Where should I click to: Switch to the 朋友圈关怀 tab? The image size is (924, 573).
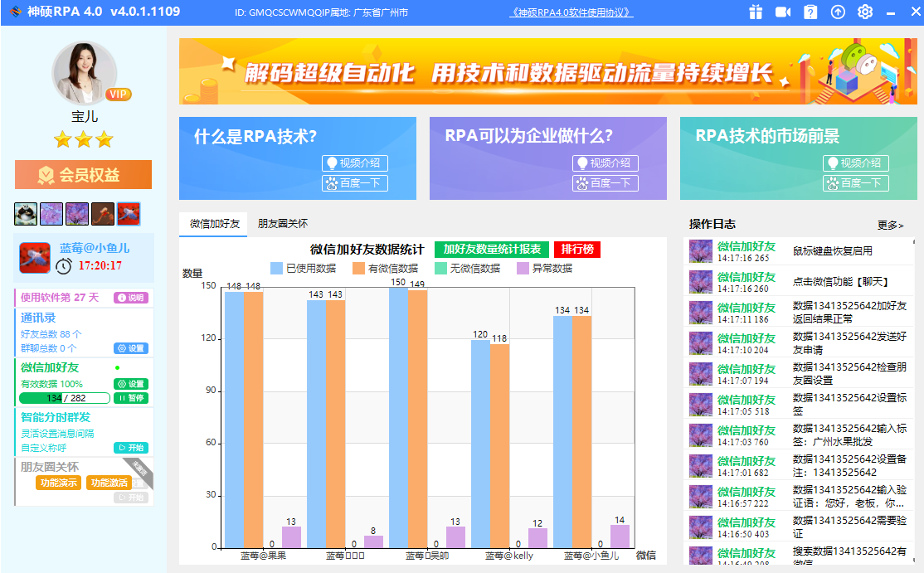[283, 224]
